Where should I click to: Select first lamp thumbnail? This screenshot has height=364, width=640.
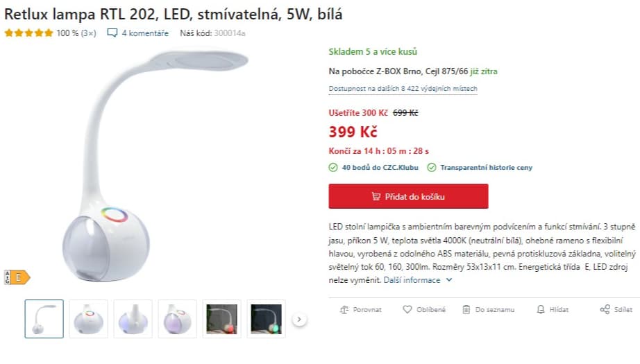point(44,319)
